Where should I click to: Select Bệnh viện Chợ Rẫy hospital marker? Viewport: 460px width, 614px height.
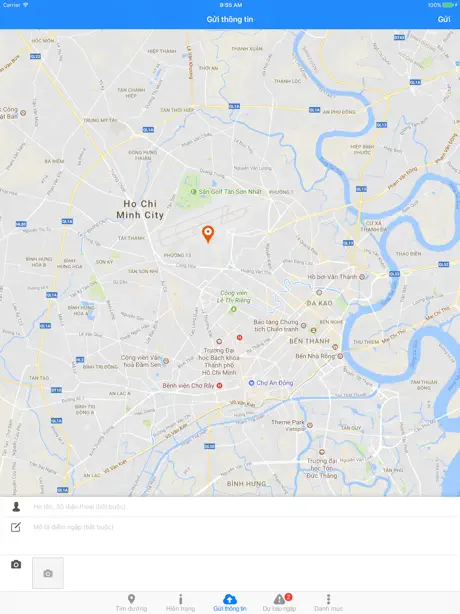coord(220,385)
